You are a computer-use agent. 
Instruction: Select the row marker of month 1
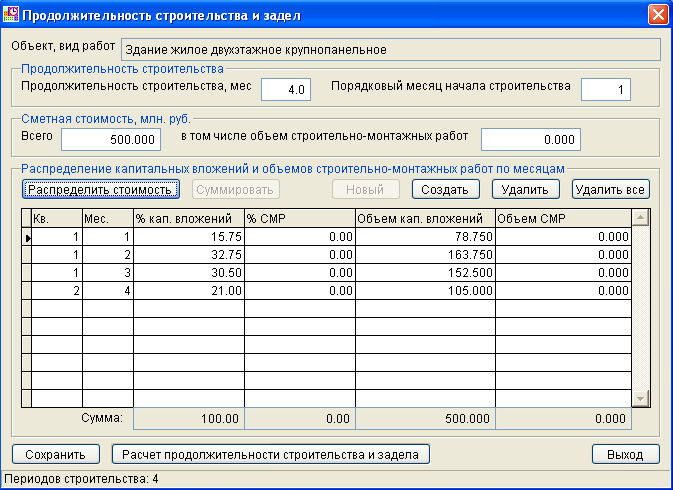27,237
